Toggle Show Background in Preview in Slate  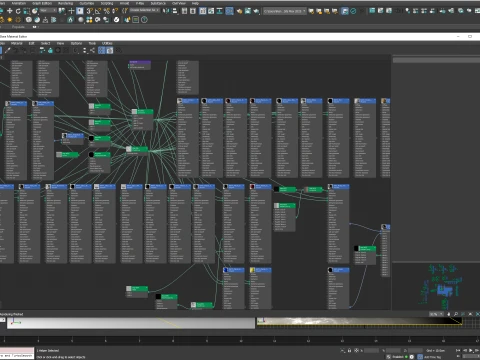66,50
